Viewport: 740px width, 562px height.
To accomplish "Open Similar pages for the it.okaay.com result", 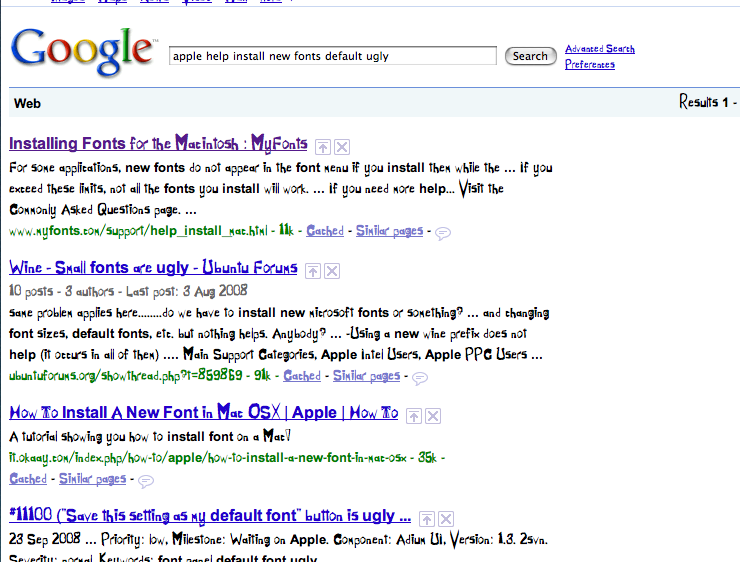I will pyautogui.click(x=92, y=478).
